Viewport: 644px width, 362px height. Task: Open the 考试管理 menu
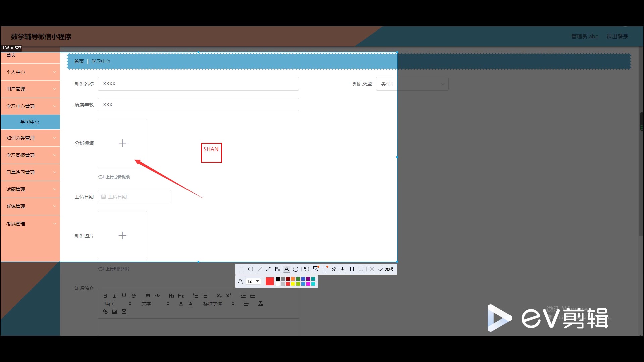(x=30, y=224)
